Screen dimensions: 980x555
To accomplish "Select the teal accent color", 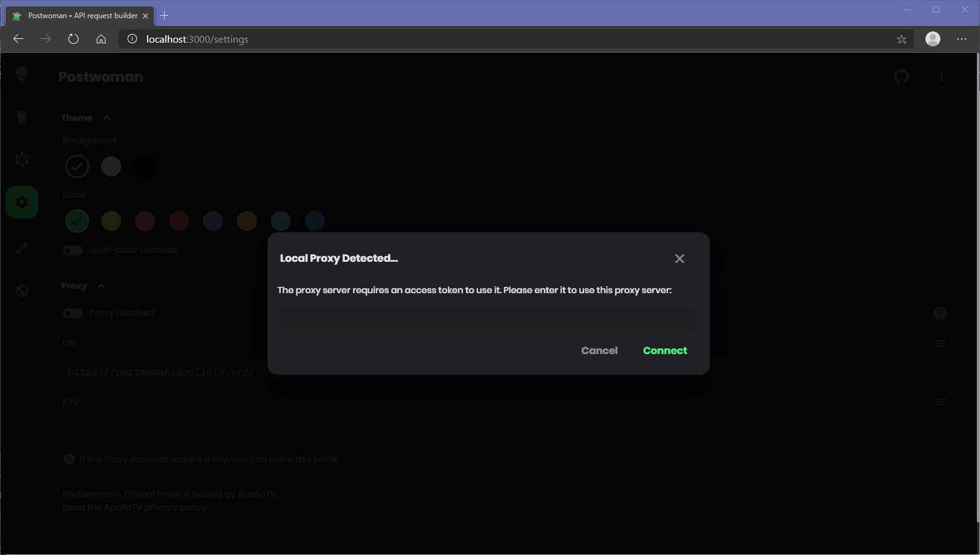I will pyautogui.click(x=281, y=221).
